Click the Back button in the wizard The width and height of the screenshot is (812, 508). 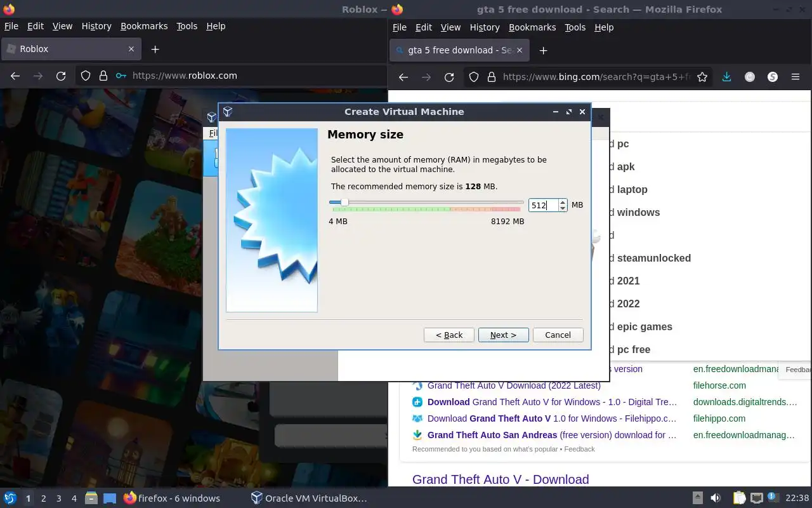449,335
